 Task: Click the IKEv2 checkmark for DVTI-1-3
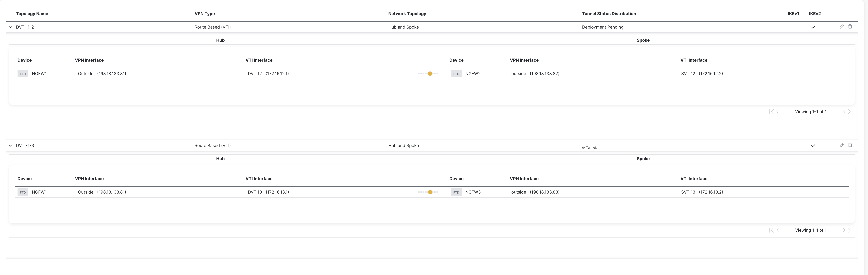813,146
